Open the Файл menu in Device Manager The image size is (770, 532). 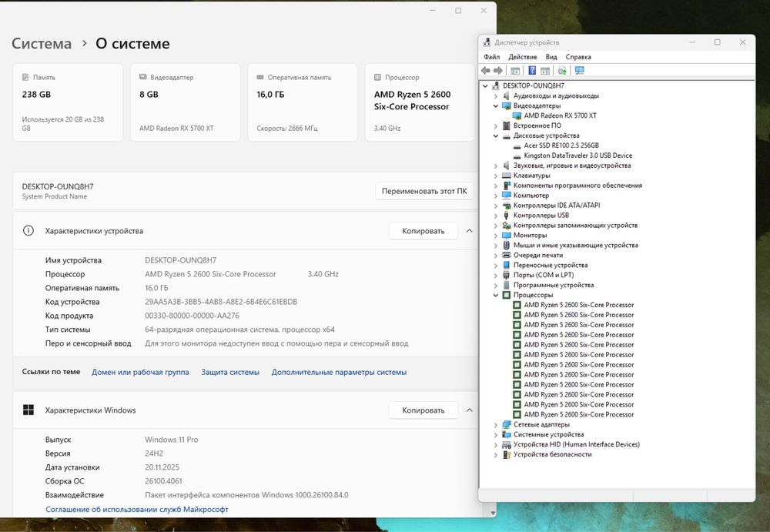click(491, 56)
